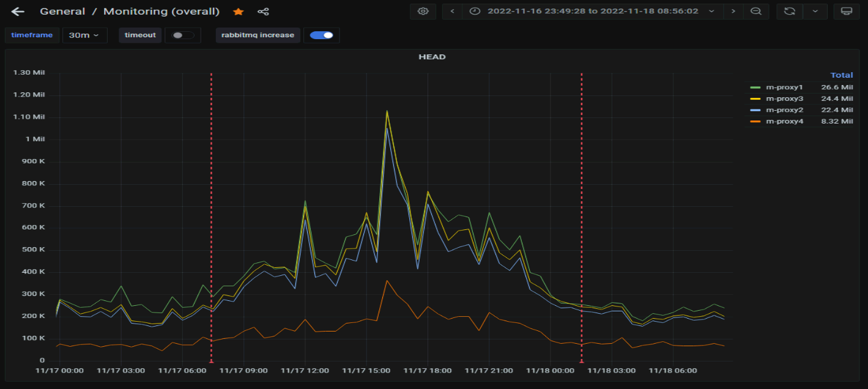
Task: Click the back arrow icon
Action: coord(18,12)
